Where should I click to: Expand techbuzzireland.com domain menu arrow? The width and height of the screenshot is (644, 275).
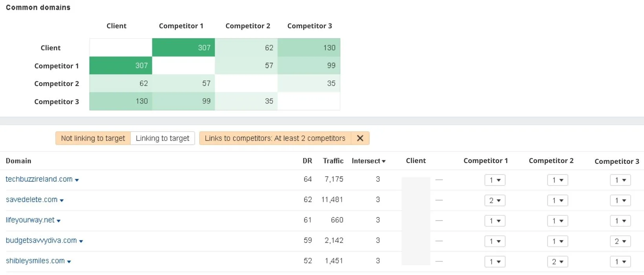pyautogui.click(x=77, y=180)
